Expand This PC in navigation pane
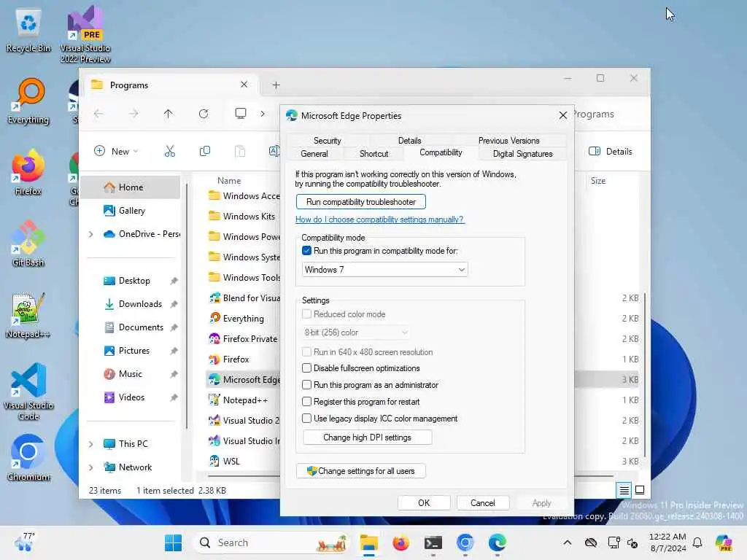747x560 pixels. 91,444
